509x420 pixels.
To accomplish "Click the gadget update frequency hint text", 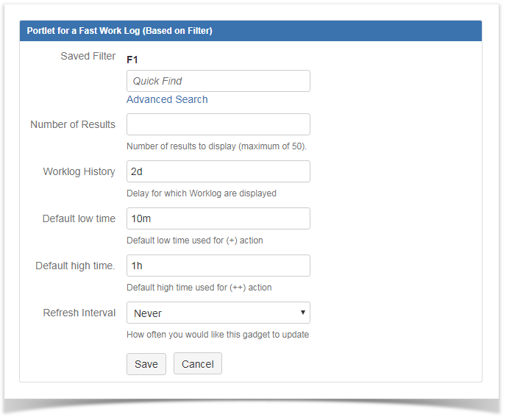I will tap(217, 335).
